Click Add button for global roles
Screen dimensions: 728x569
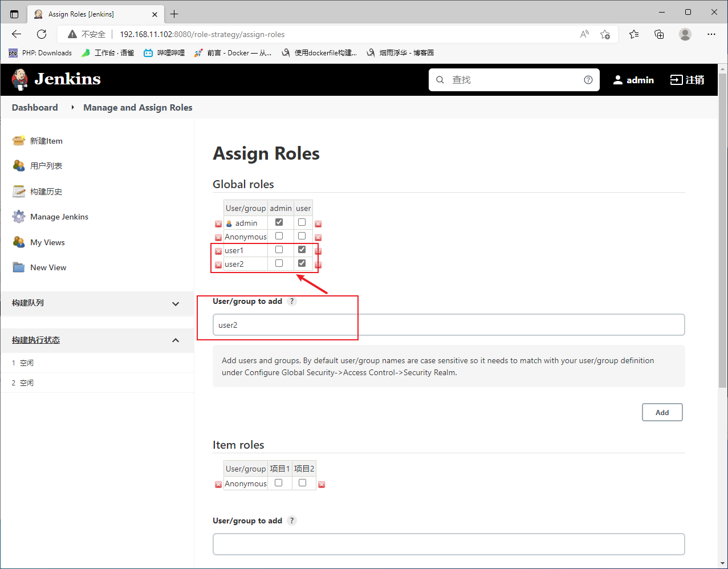(662, 412)
